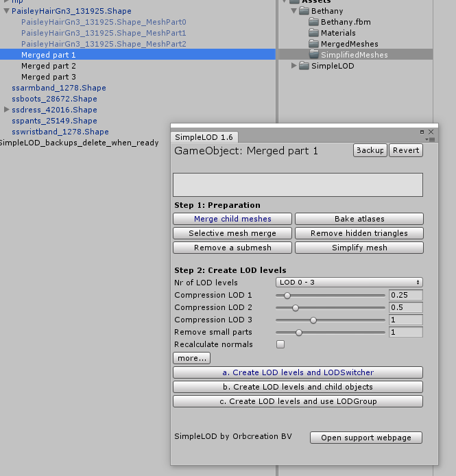Open the SimpleLOD window options menu icon

(431, 139)
